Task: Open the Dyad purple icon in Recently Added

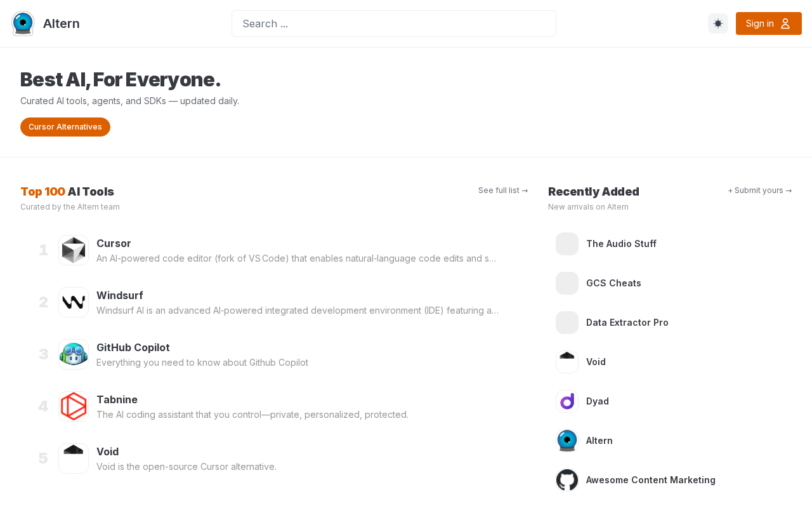Action: [567, 401]
